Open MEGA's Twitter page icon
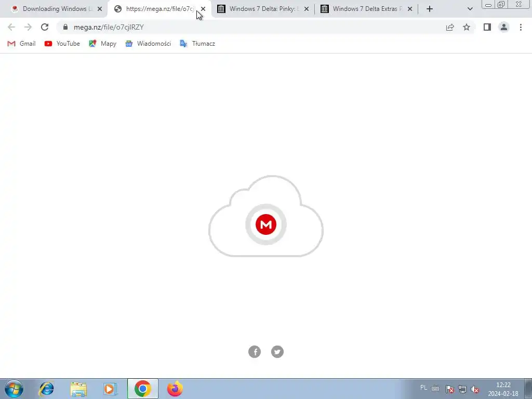532x399 pixels. pos(277,352)
